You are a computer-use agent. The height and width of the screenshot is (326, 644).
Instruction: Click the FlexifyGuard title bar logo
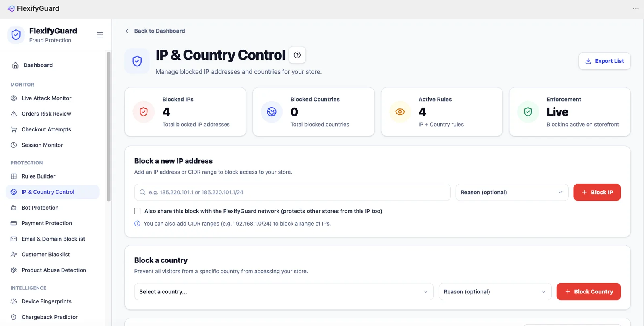(11, 8)
